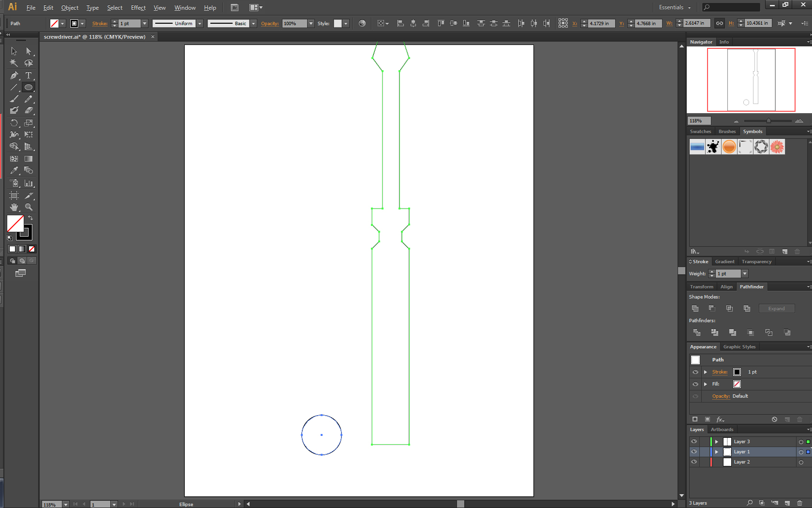
Task: Activate the Zoom tool
Action: tap(29, 207)
